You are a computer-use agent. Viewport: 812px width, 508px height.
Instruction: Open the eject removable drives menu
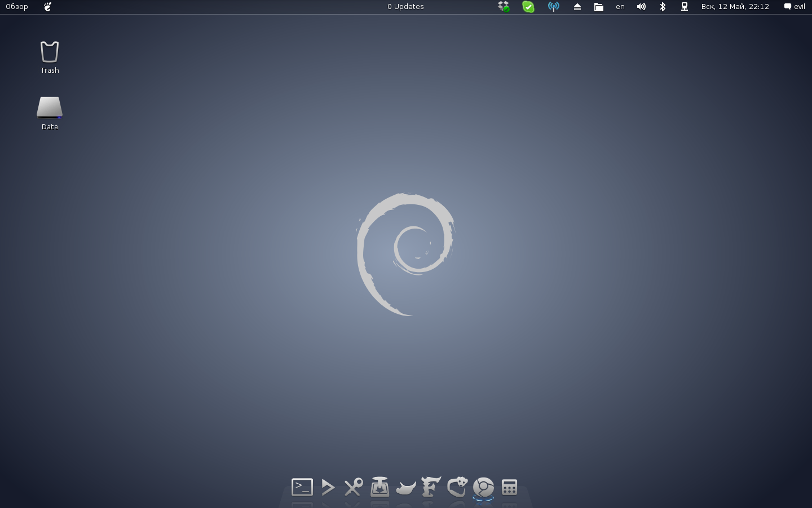tap(577, 7)
